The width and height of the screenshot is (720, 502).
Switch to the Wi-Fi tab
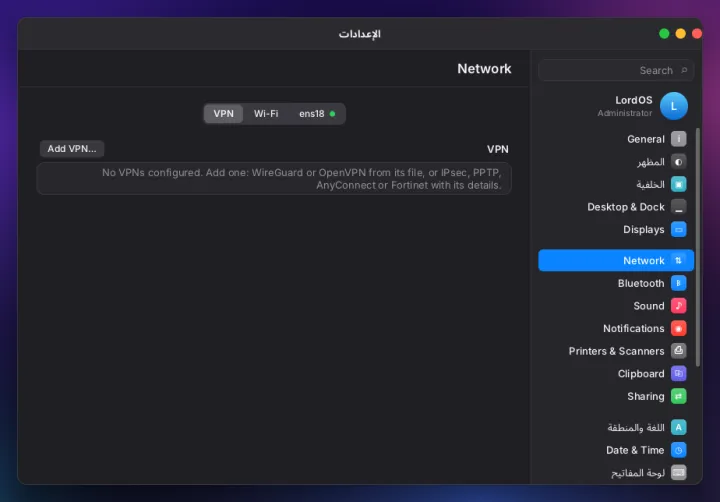266,113
